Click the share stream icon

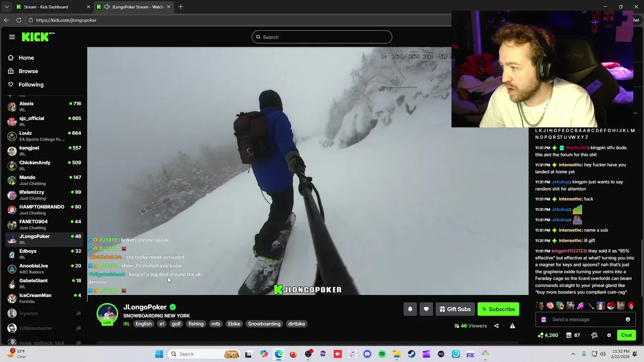click(x=496, y=326)
